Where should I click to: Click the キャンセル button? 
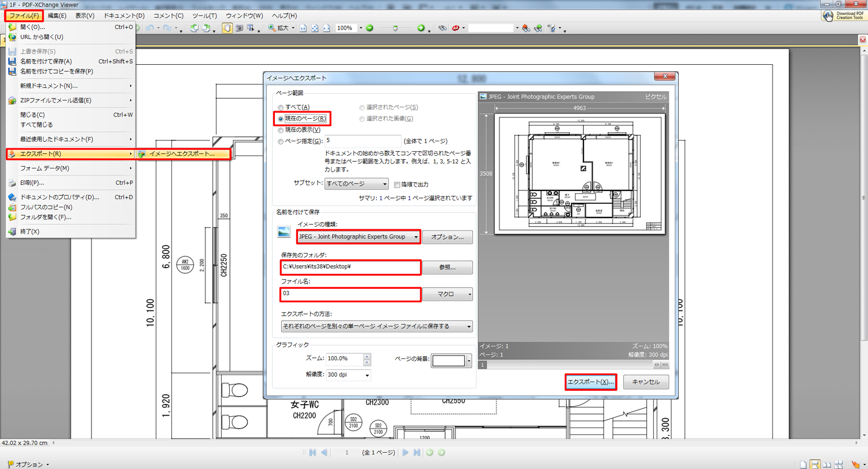[646, 382]
